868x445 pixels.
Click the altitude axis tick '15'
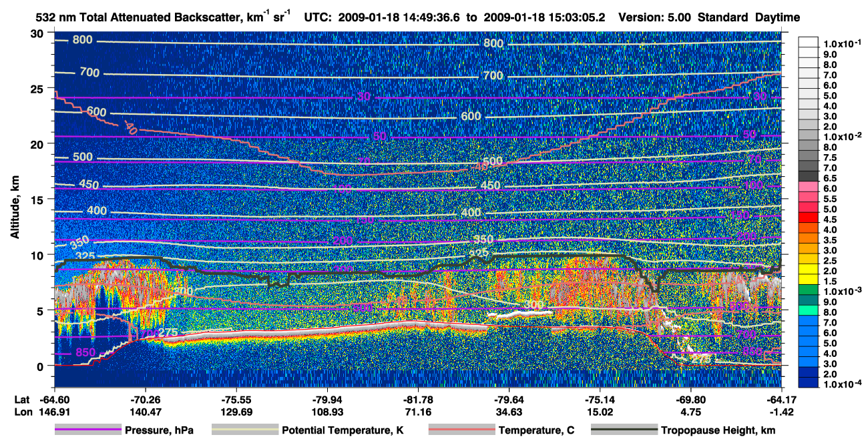point(39,199)
